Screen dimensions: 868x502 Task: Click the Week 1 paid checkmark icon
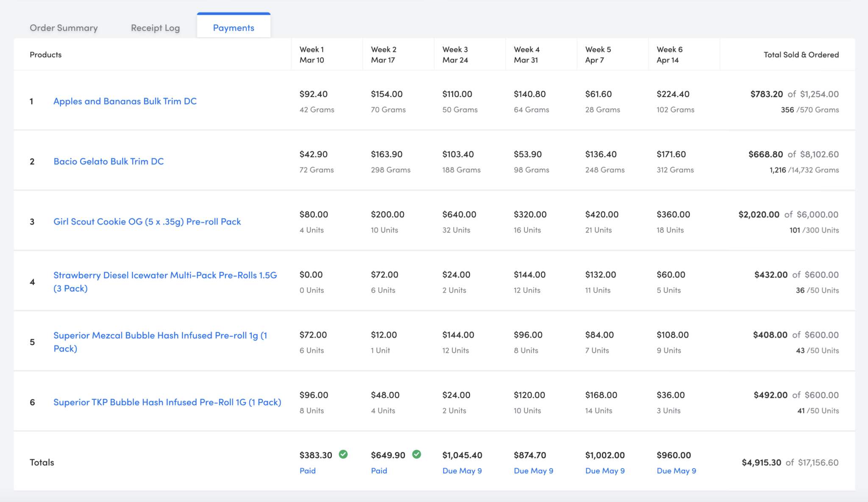(343, 454)
